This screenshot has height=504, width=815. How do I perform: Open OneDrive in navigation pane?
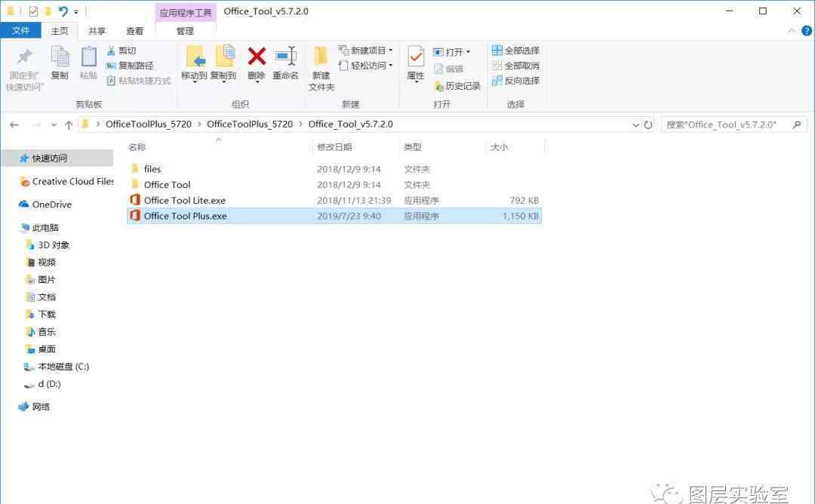click(45, 204)
